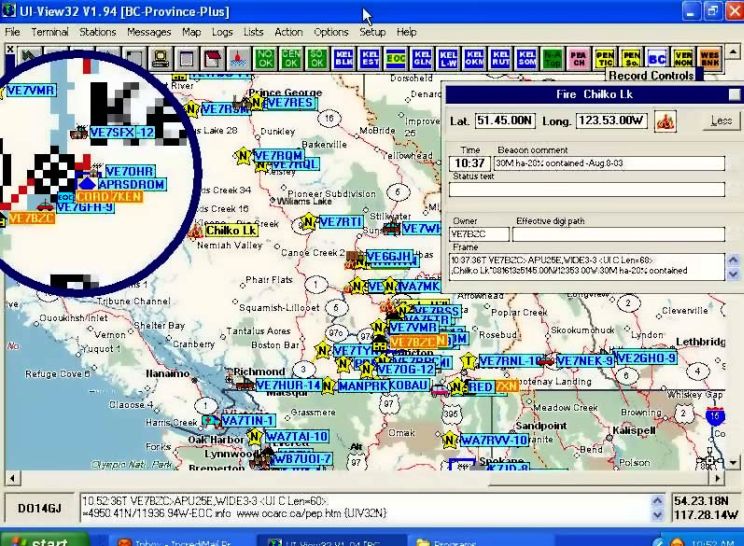This screenshot has height=546, width=744.
Task: Load the KEL L-W map button
Action: tap(448, 59)
